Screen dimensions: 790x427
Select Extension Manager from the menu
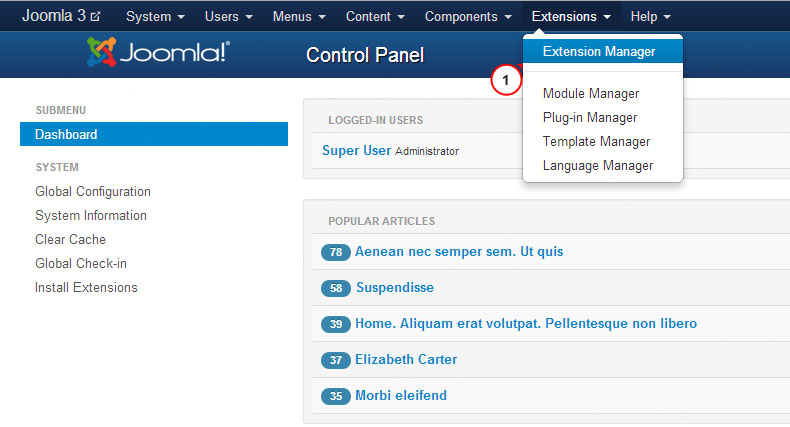click(x=598, y=51)
